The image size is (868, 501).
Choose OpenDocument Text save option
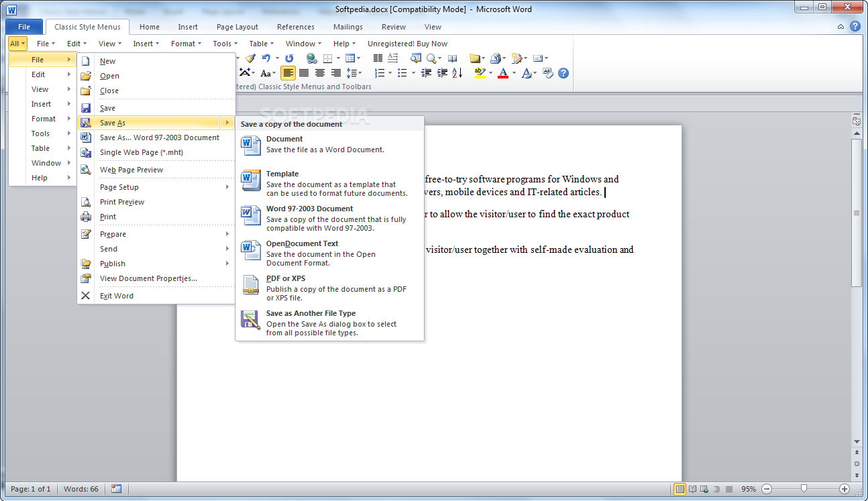pos(329,253)
